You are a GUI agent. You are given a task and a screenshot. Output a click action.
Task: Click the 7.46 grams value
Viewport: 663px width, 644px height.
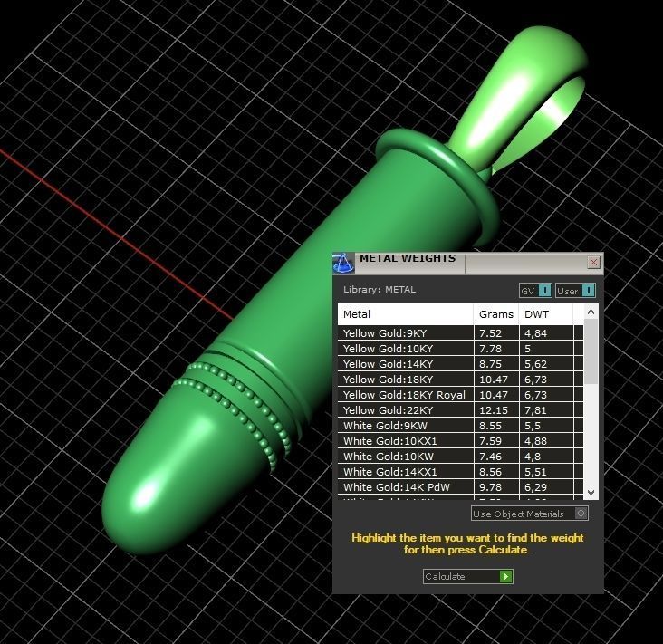[490, 457]
